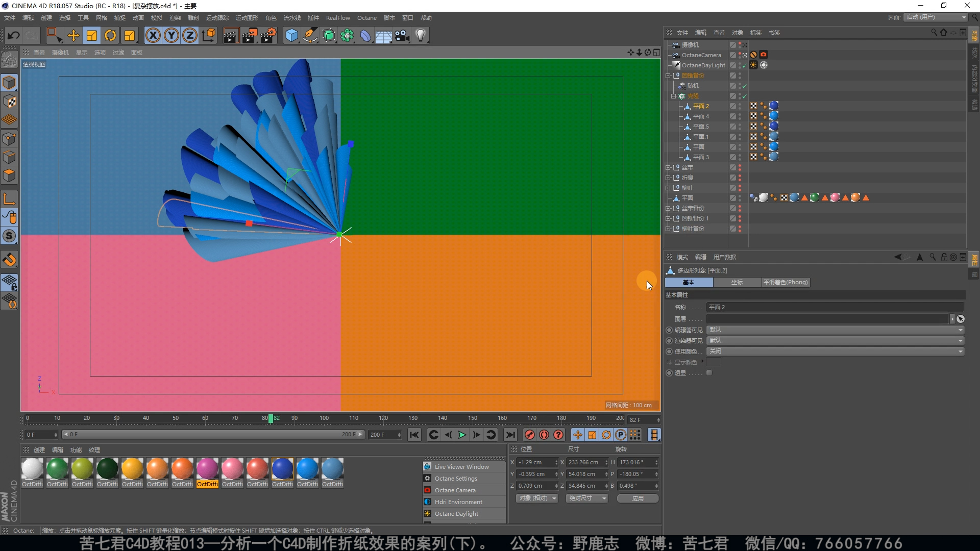Open the 使用颜色 dropdown
This screenshot has height=551, width=980.
[x=836, y=352]
